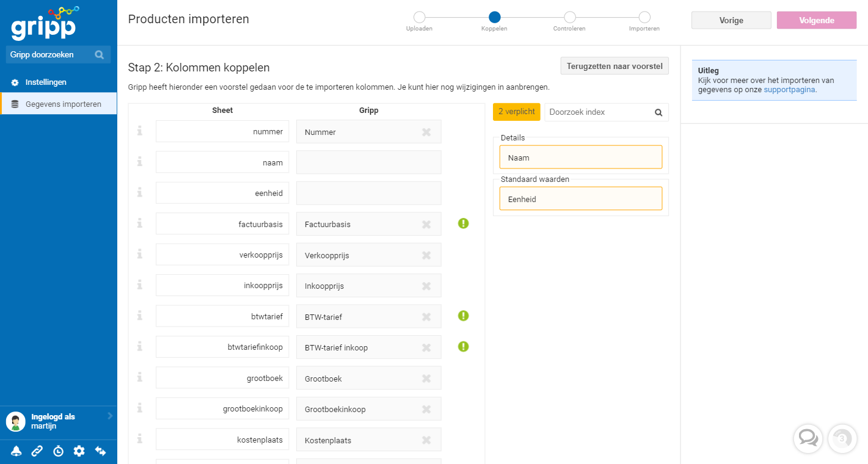The image size is (868, 464).
Task: Select the Koppelen step
Action: click(494, 17)
